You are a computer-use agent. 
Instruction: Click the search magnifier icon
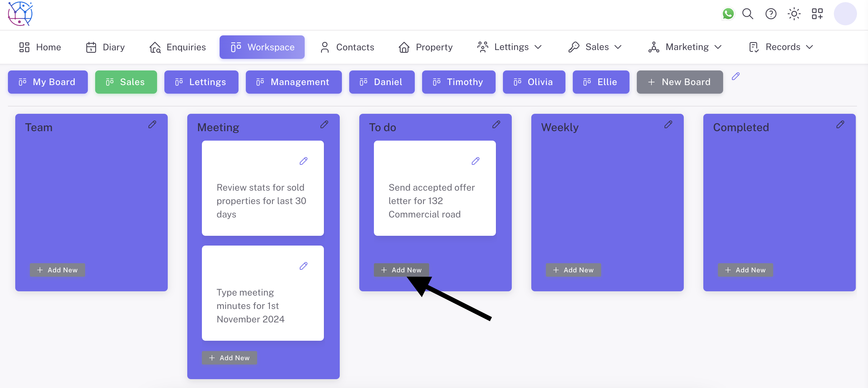[748, 14]
